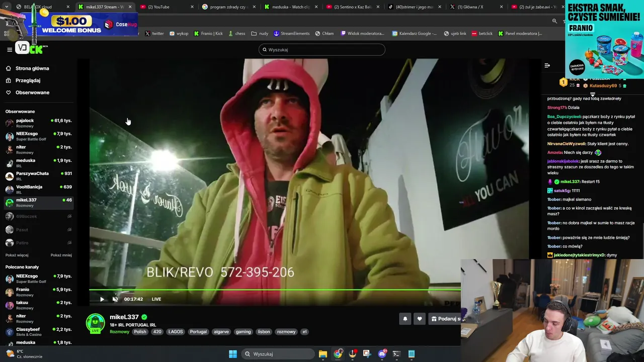The image size is (644, 362).
Task: Expand the nudy bookmarks folder
Action: pyautogui.click(x=260, y=34)
